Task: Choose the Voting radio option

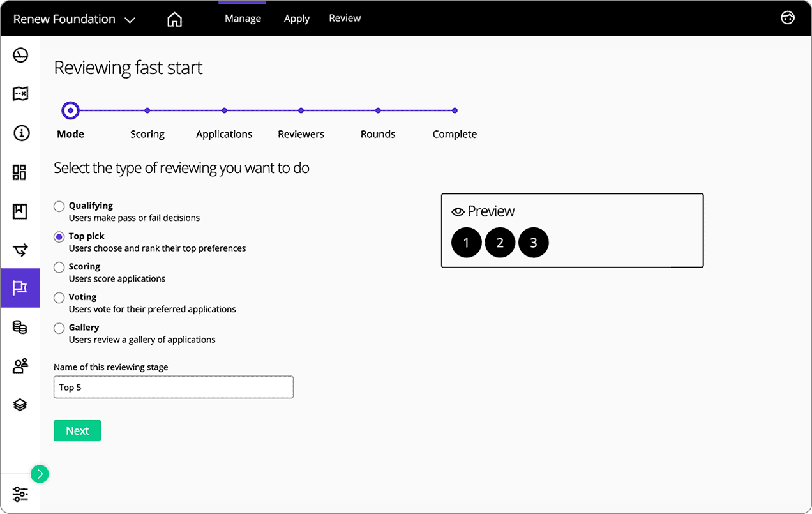Action: point(59,298)
